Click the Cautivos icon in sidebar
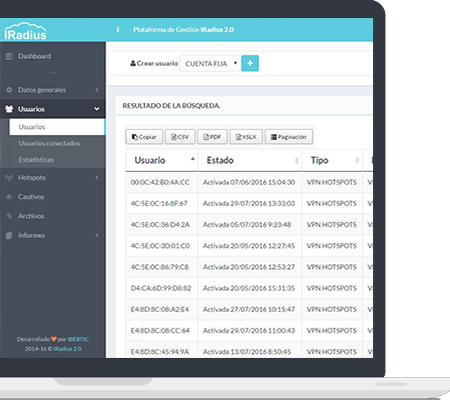450x400 pixels. click(x=9, y=197)
